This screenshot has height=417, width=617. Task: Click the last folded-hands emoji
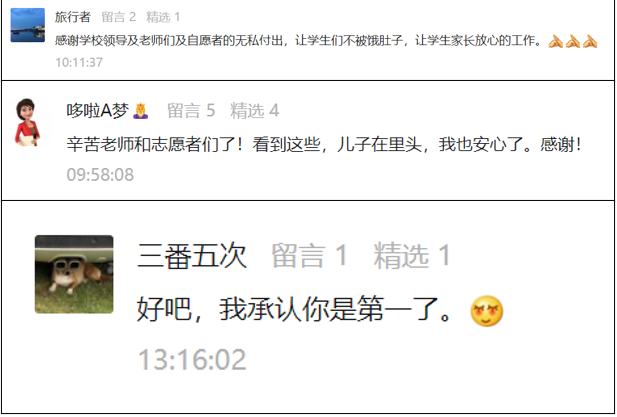point(590,41)
